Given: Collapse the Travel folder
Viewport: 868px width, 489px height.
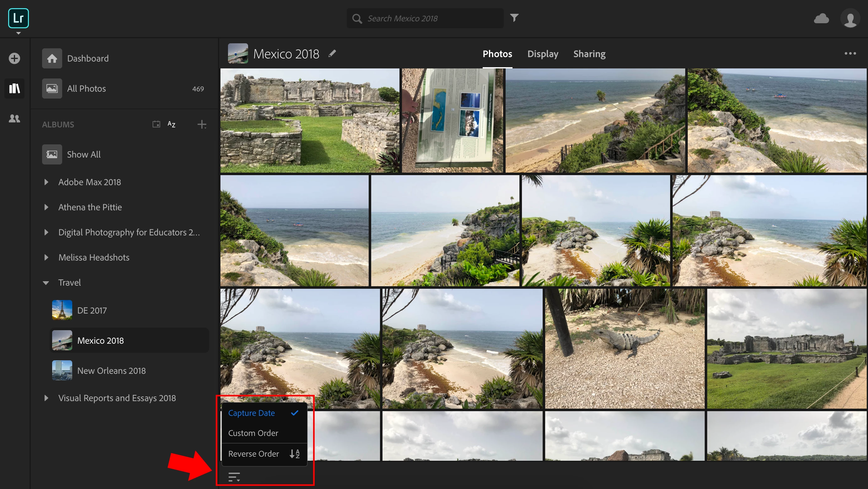Looking at the screenshot, I should pos(46,282).
